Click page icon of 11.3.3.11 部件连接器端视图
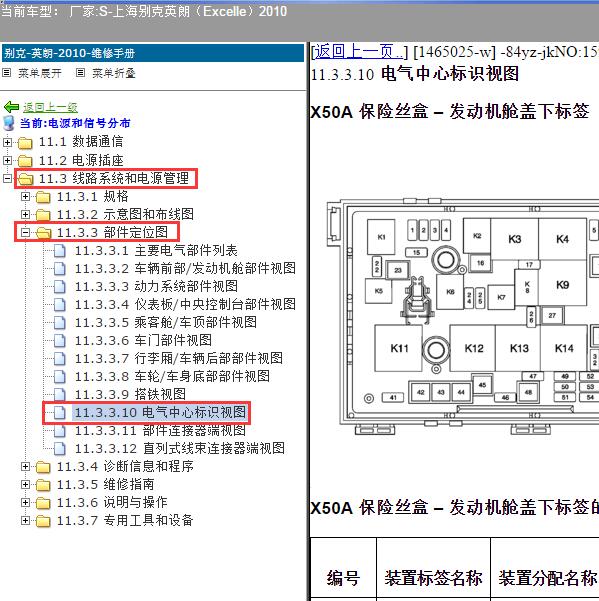Image resolution: width=599 pixels, height=601 pixels. pyautogui.click(x=59, y=430)
